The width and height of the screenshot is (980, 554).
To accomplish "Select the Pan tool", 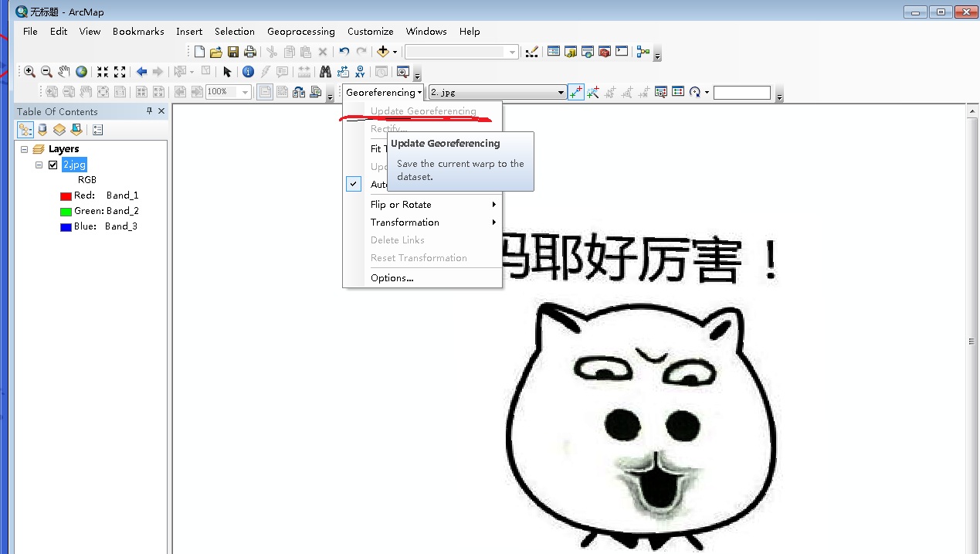I will click(x=63, y=71).
